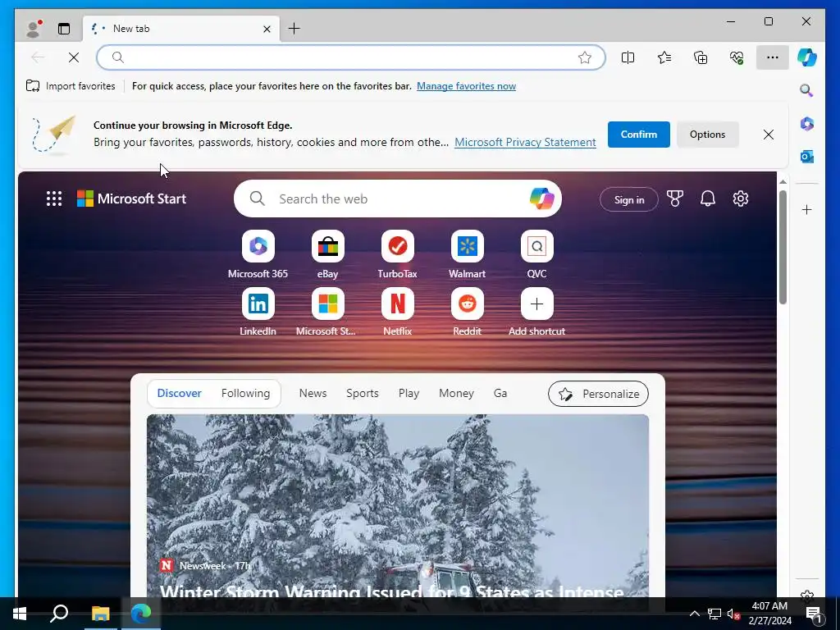The height and width of the screenshot is (630, 840).
Task: Open TurboTax shortcut
Action: (x=398, y=254)
